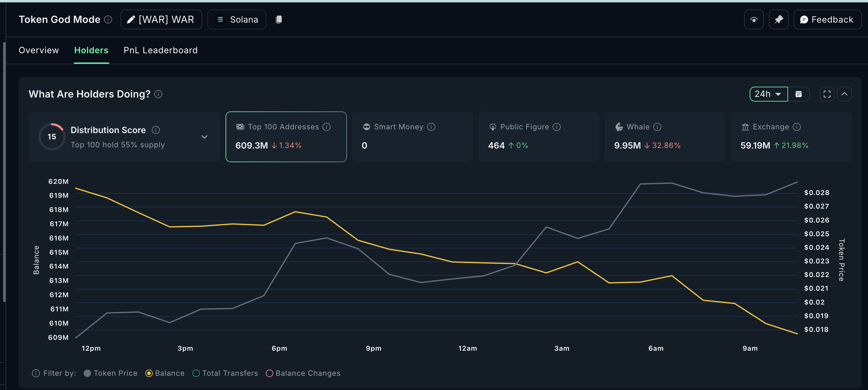Click the [WAR] WAR token selector

point(161,19)
